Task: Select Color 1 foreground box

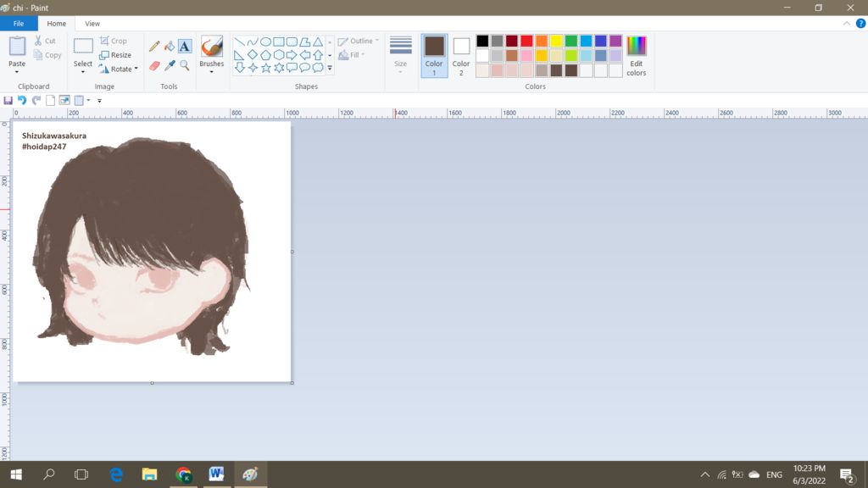Action: click(x=434, y=56)
